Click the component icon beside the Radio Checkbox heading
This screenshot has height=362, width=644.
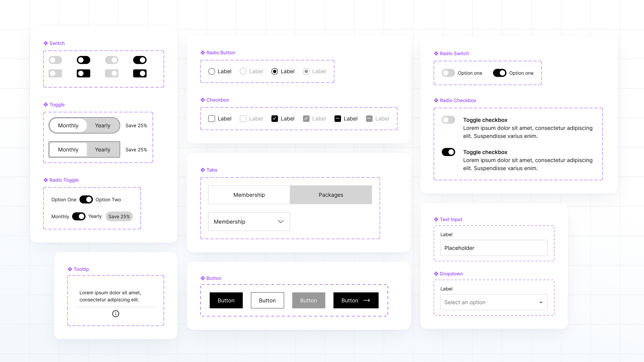(436, 100)
